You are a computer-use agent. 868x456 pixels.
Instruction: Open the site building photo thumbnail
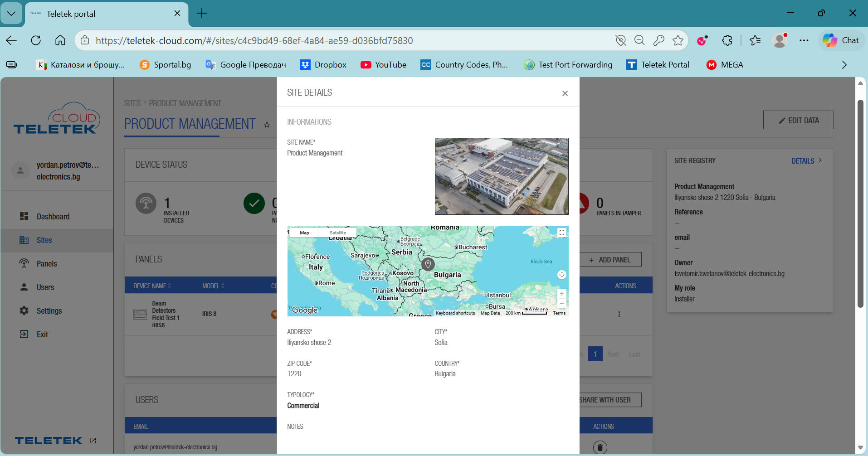click(x=502, y=176)
